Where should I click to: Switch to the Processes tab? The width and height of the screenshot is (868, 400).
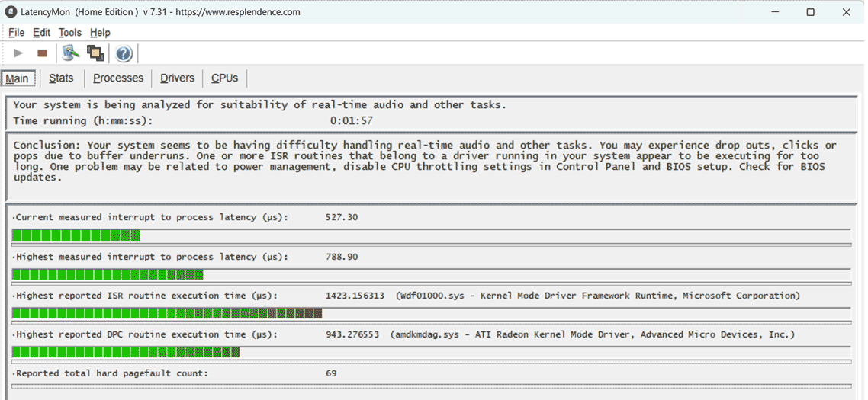118,78
